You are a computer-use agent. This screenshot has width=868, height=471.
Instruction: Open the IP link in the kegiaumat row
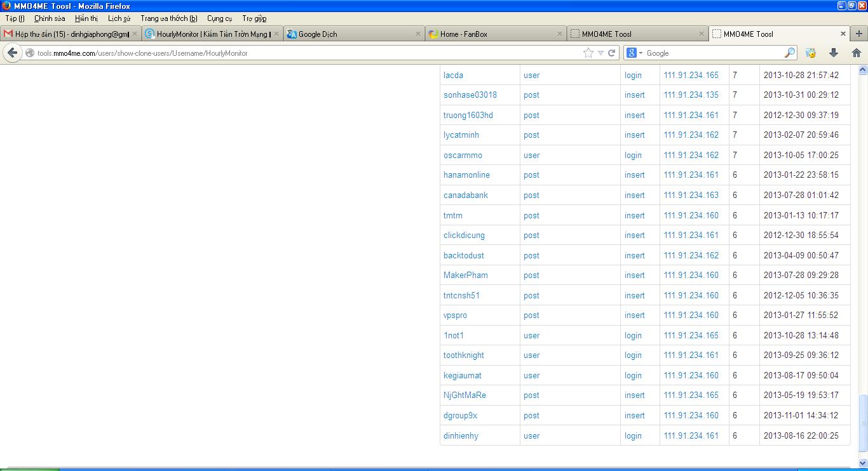[691, 375]
